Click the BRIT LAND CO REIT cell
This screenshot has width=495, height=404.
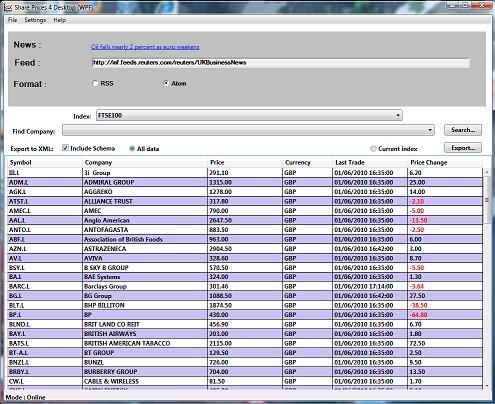coord(145,324)
